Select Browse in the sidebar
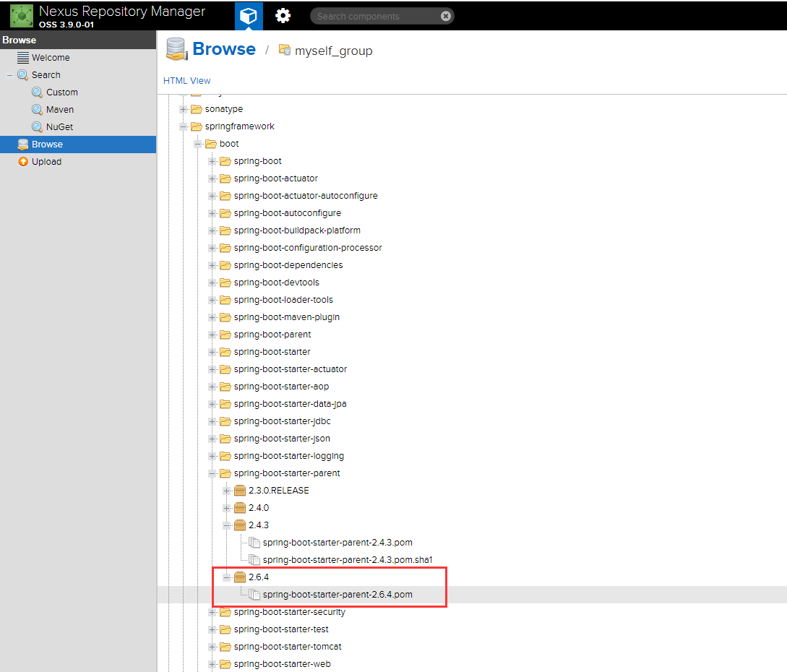This screenshot has height=672, width=787. (78, 145)
